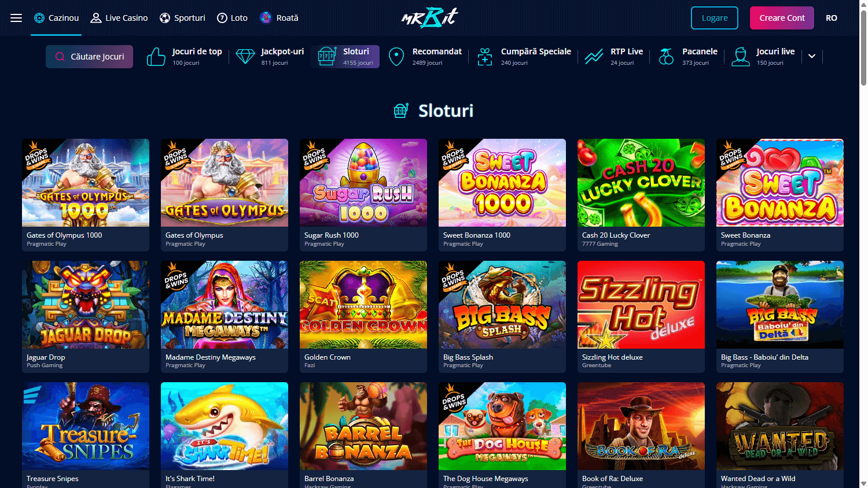
Task: Click the page vertical scrollbar
Action: tap(863, 46)
